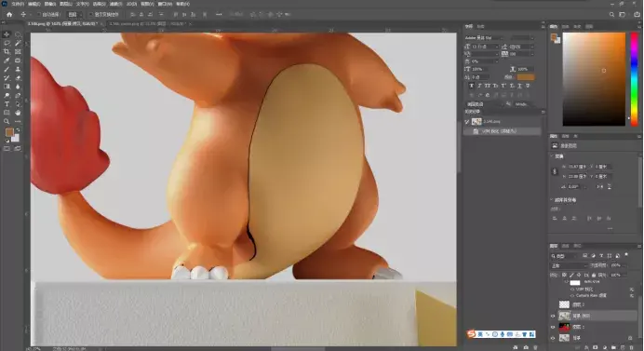The height and width of the screenshot is (351, 644).
Task: Select the Gradient tool
Action: [x=7, y=87]
